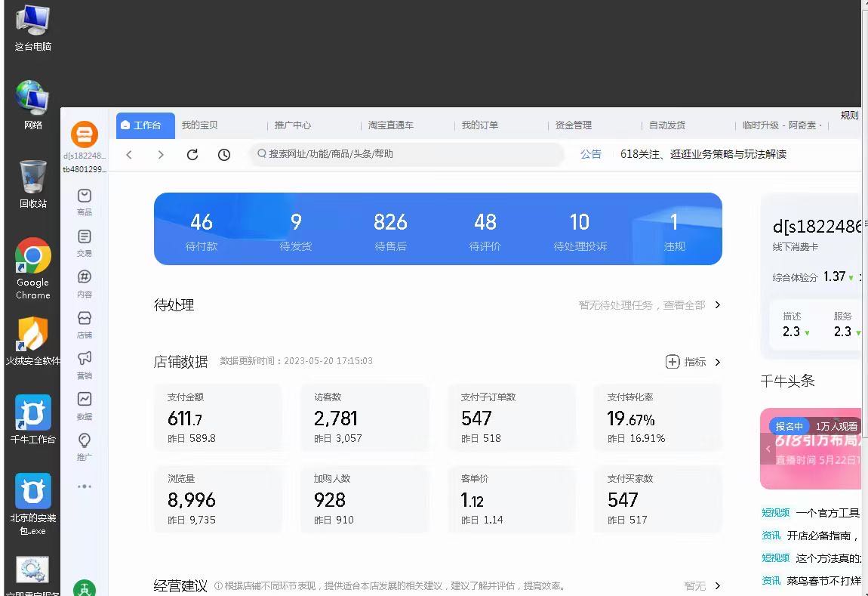Open 支付买家数 547 data card
This screenshot has height=596, width=868.
point(658,499)
